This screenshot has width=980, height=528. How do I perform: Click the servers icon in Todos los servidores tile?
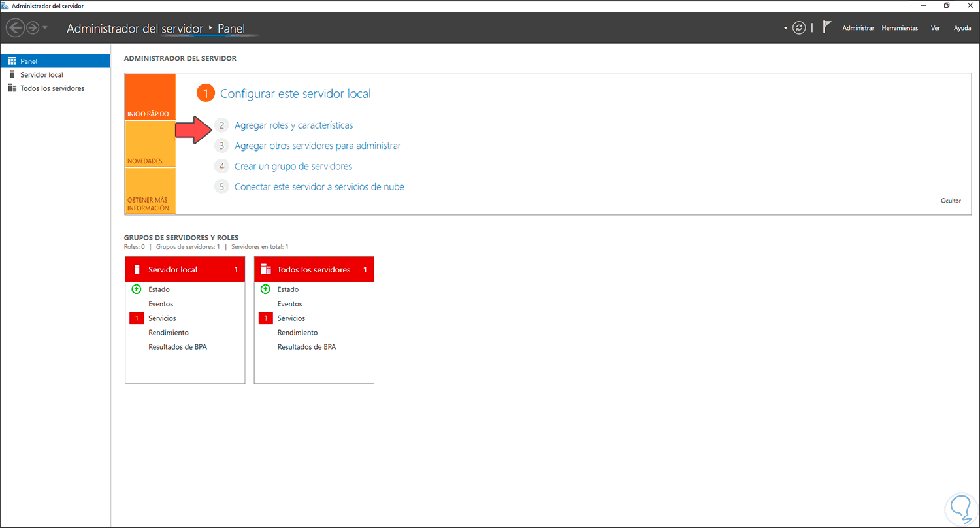point(266,269)
